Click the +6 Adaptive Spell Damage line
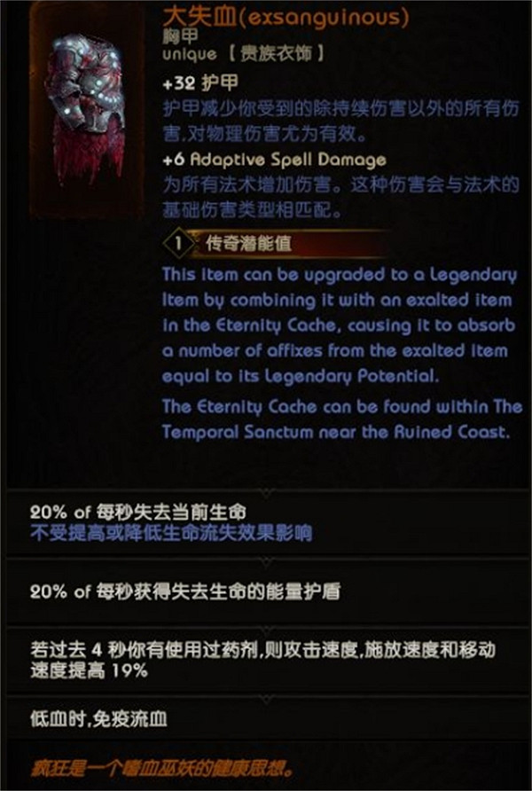The image size is (532, 791). 274,160
